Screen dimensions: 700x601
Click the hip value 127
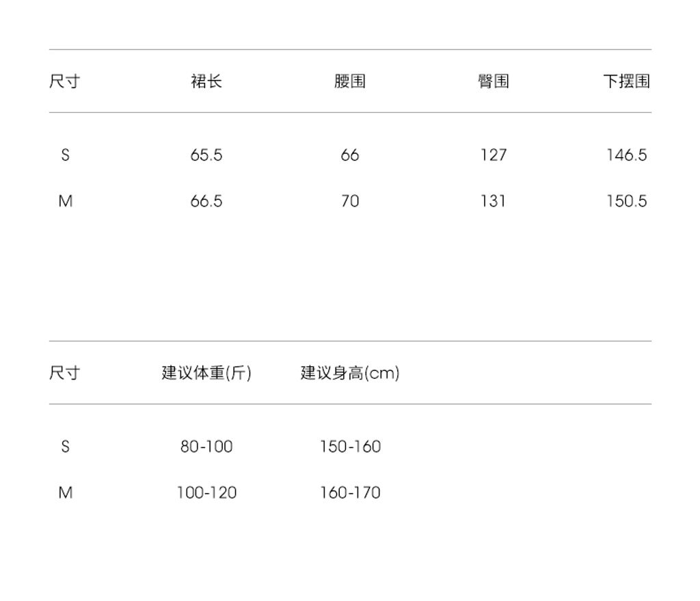[x=493, y=155]
